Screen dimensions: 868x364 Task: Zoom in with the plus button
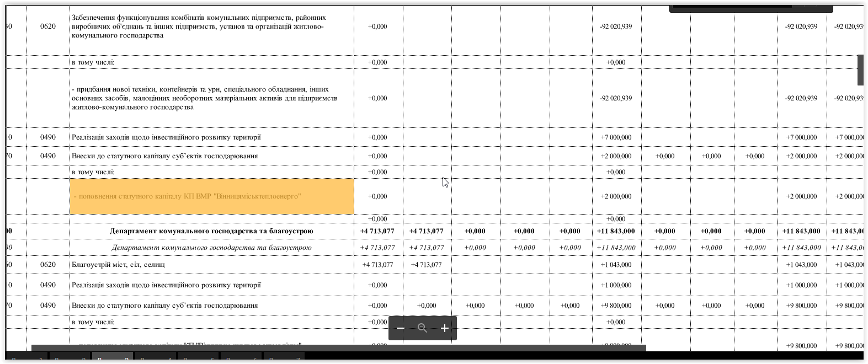[445, 328]
